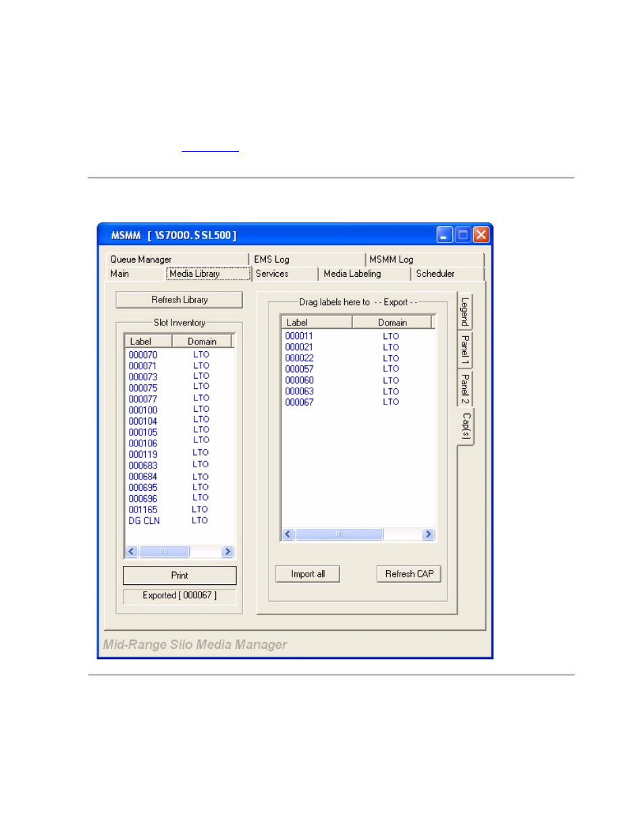Select label 000077 in Slot Inventory

coord(143,399)
